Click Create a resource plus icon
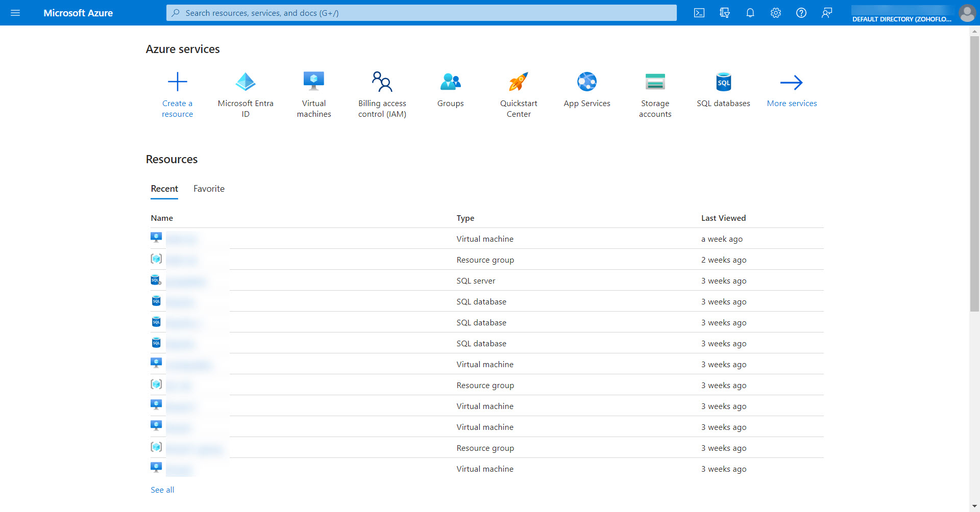This screenshot has height=512, width=980. click(x=178, y=82)
